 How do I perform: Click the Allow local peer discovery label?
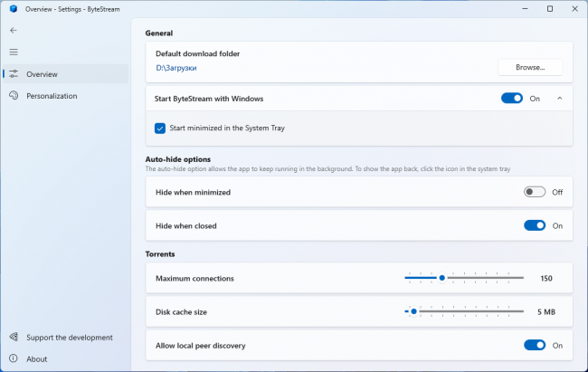click(x=201, y=346)
